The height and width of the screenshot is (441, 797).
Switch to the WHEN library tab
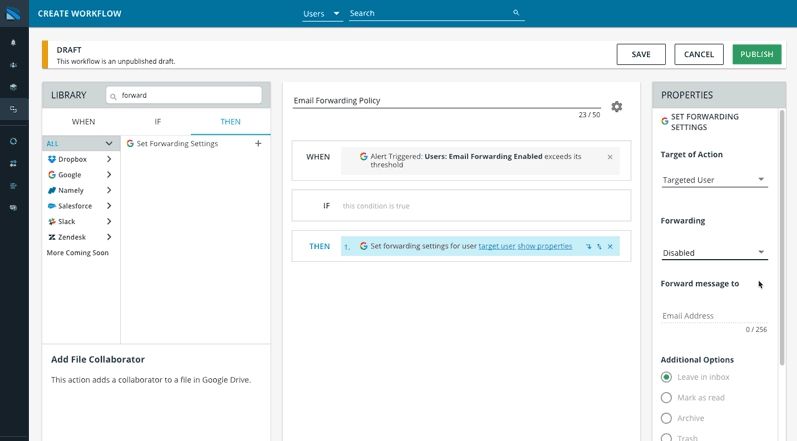pos(83,121)
